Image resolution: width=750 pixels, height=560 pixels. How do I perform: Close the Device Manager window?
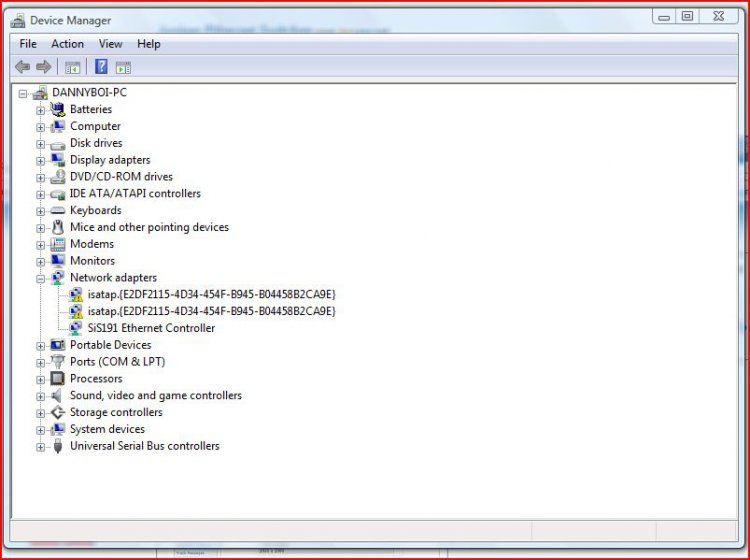(718, 17)
